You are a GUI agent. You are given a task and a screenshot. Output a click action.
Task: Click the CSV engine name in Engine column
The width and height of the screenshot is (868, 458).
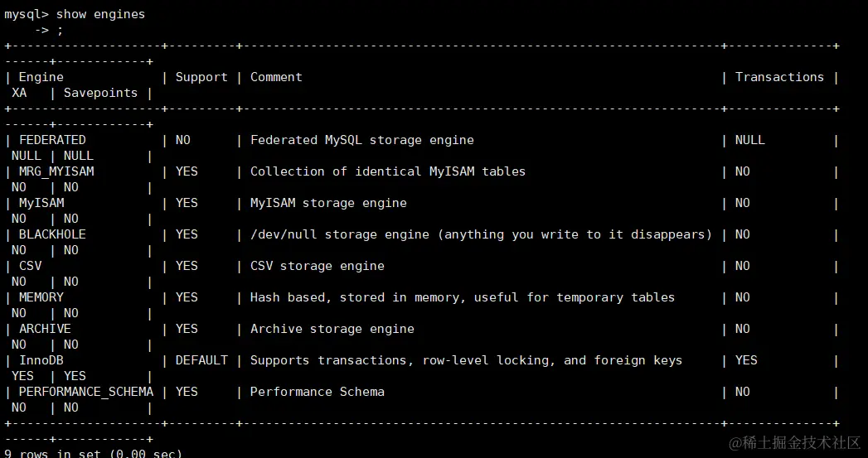click(31, 266)
